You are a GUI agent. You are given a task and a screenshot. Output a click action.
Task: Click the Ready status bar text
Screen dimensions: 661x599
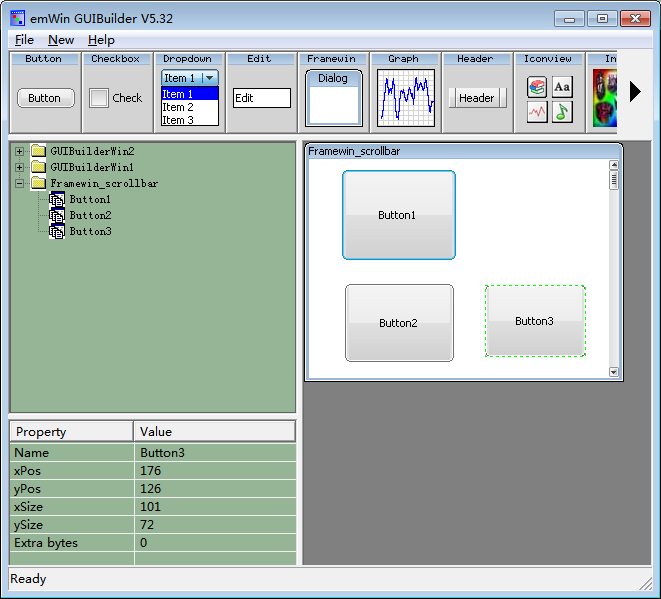[x=28, y=579]
